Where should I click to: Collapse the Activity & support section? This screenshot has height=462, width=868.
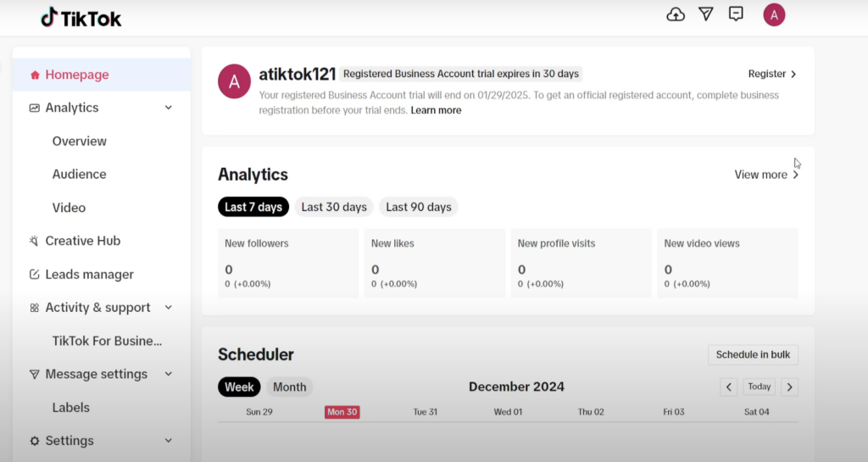click(x=169, y=308)
